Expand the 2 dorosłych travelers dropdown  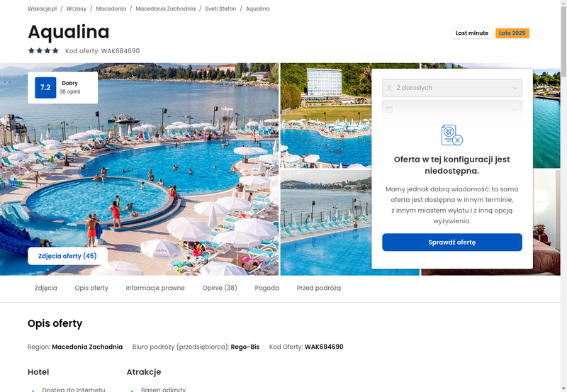[x=452, y=88]
